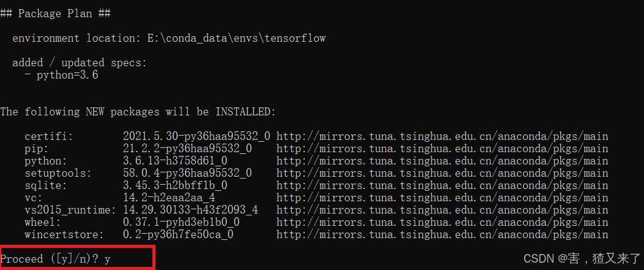Click the vs2015_runtime package name
Screen dimensions: 644x270
70,210
